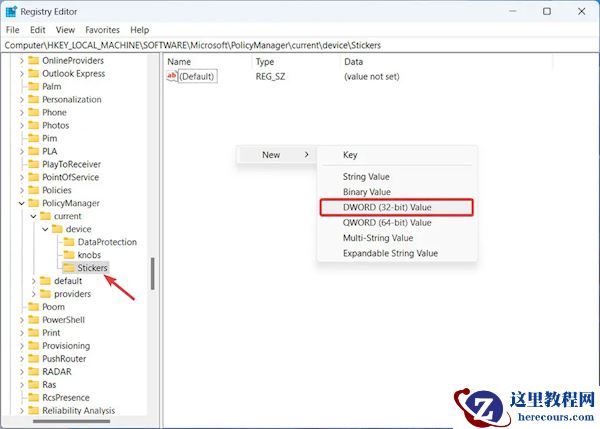Expand the default tree node
The height and width of the screenshot is (429, 600).
pos(33,281)
